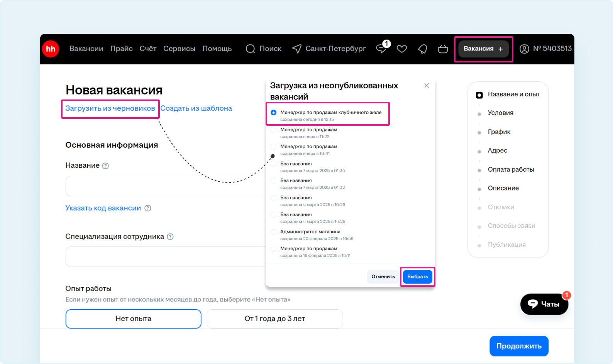Go to the Оплата работы step
Image resolution: width=613 pixels, height=364 pixels.
(511, 170)
